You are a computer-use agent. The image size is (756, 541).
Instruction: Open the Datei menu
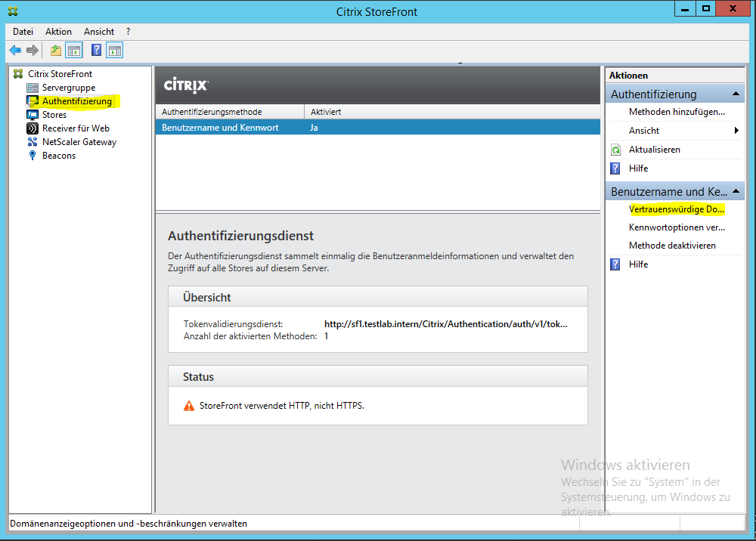point(23,32)
